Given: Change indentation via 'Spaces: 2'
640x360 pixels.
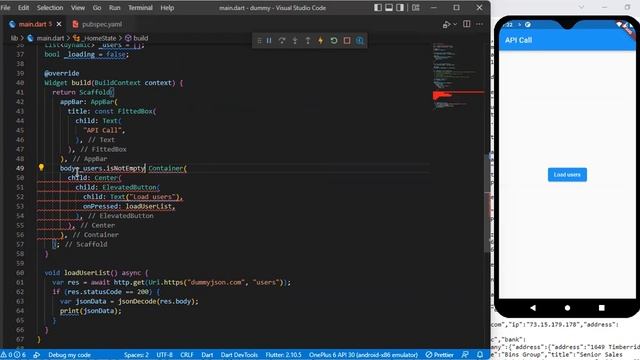Looking at the screenshot, I should coord(136,355).
